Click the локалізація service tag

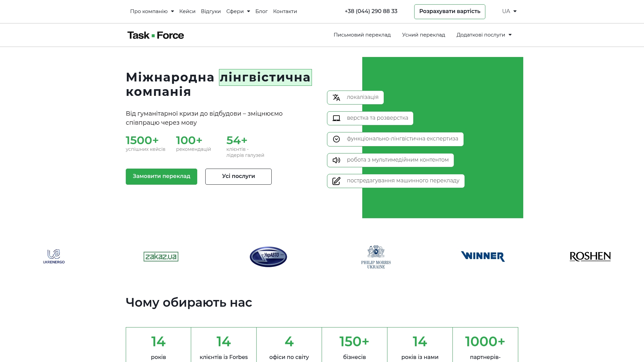[x=355, y=98]
